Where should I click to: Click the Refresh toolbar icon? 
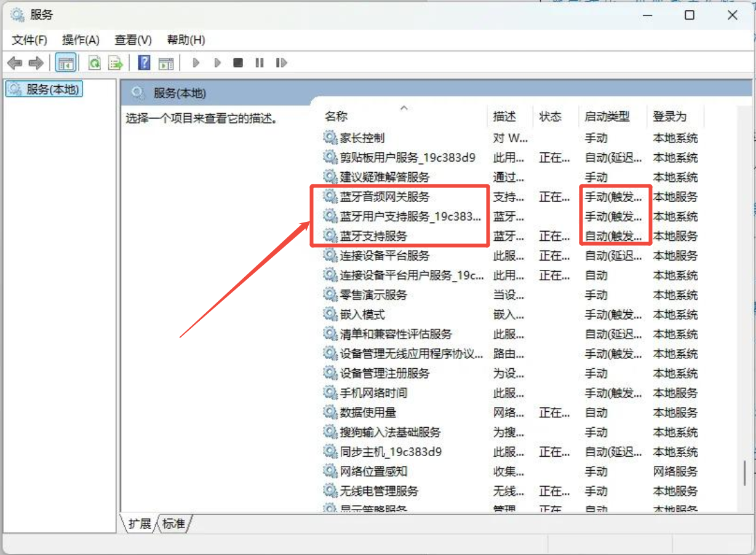click(x=94, y=63)
